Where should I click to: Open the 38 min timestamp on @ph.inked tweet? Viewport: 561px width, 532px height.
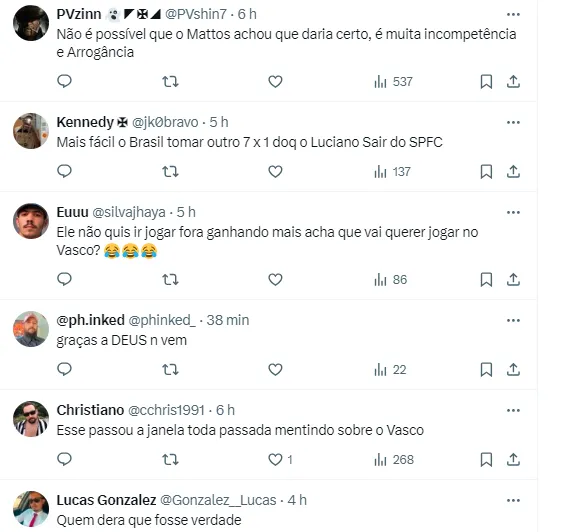pos(228,320)
